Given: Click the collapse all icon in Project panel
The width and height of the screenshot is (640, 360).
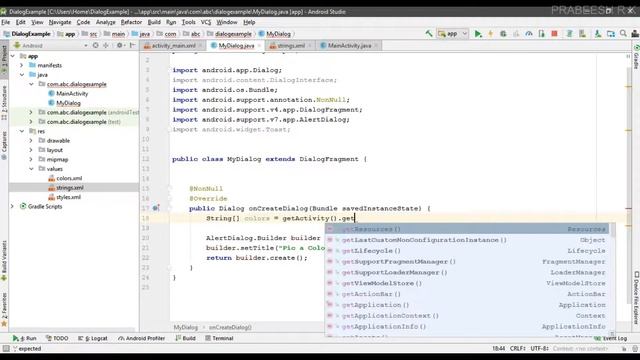Looking at the screenshot, I should (x=106, y=45).
